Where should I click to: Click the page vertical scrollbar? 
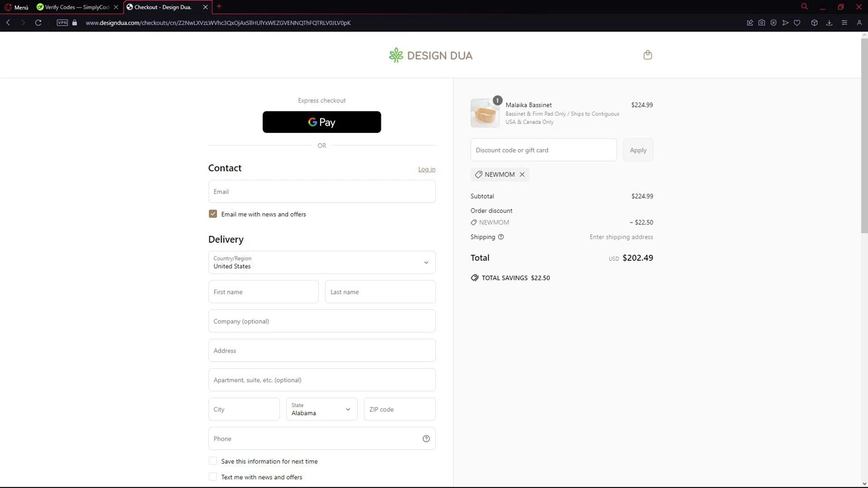pos(864,136)
